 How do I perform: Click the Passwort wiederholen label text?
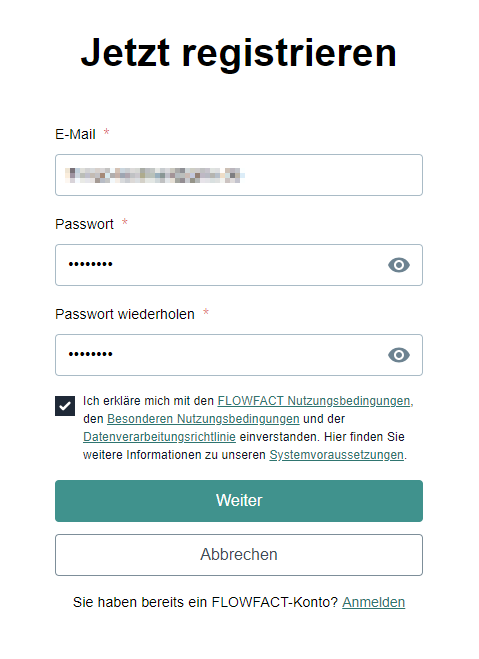[x=125, y=314]
